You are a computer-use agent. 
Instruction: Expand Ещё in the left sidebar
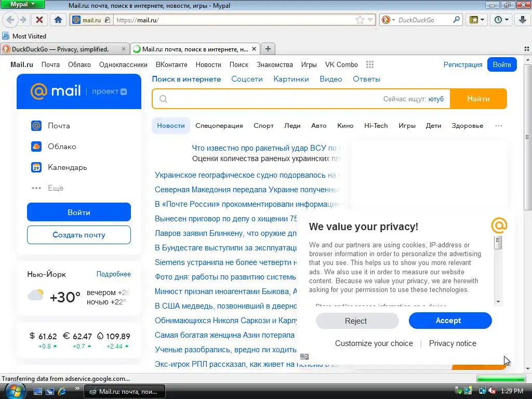point(47,188)
